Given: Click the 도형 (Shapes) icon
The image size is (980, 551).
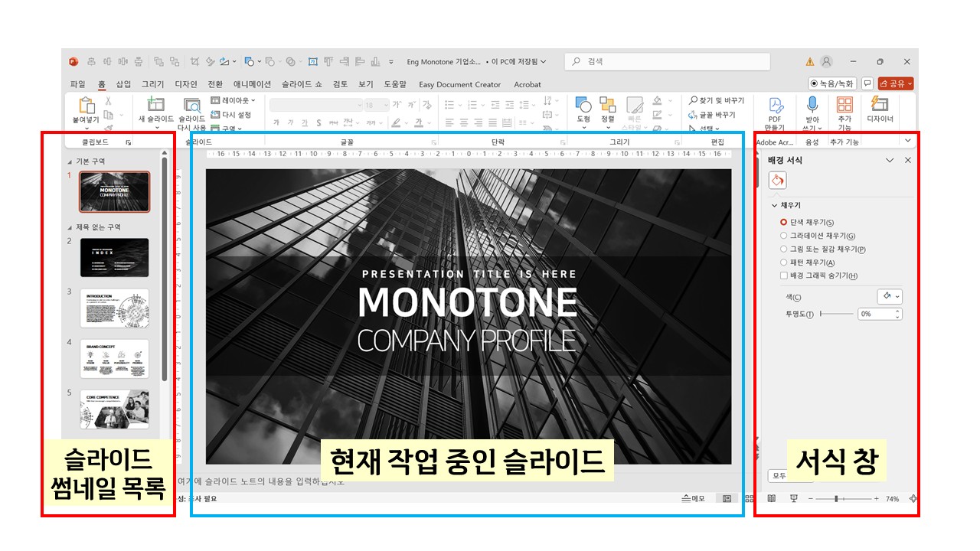Looking at the screenshot, I should (x=583, y=104).
